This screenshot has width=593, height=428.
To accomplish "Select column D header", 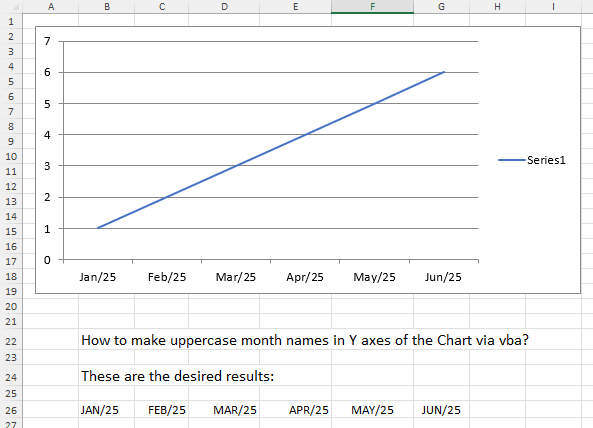I will click(224, 6).
